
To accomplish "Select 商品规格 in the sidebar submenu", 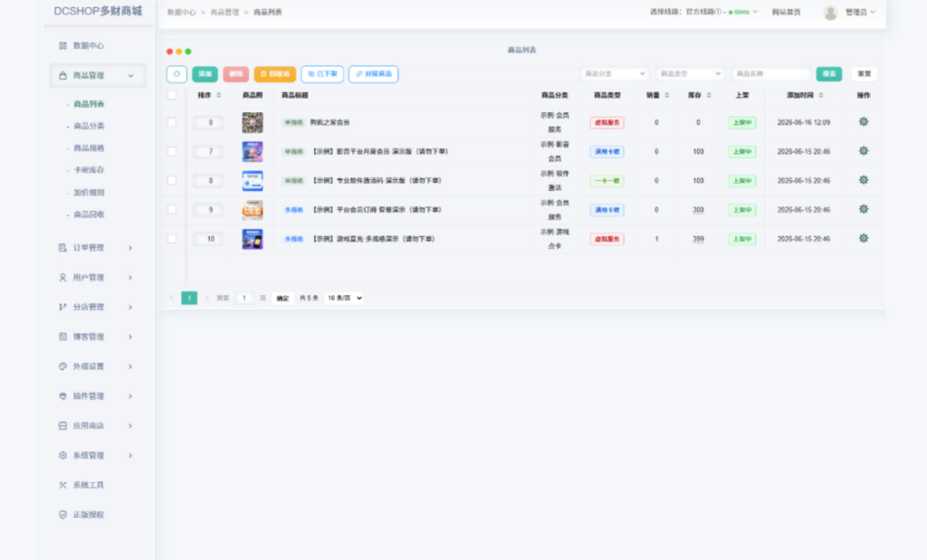I will (x=89, y=147).
